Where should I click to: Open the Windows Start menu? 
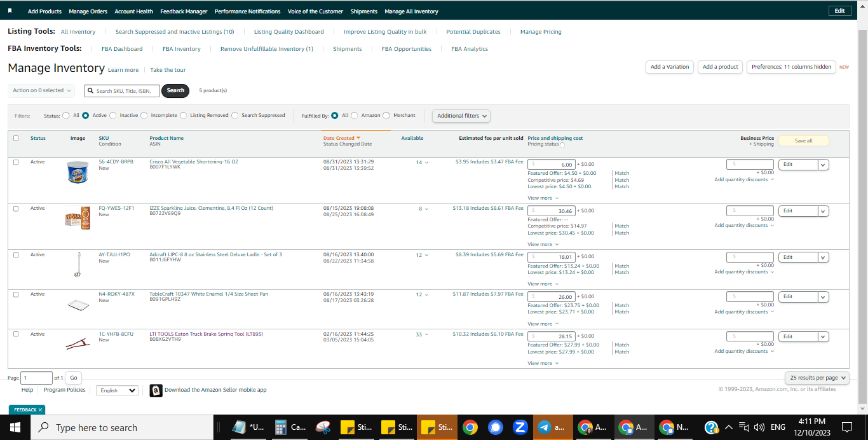tap(15, 427)
